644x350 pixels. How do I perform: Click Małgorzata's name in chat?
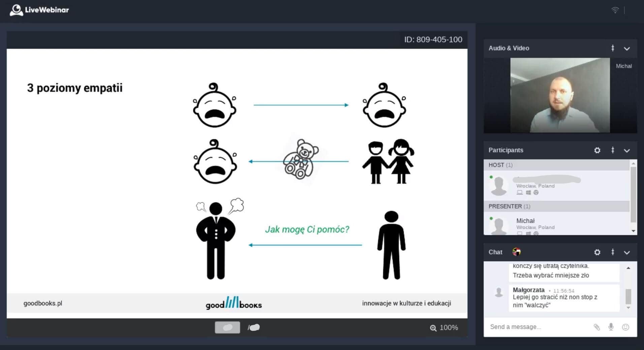528,290
